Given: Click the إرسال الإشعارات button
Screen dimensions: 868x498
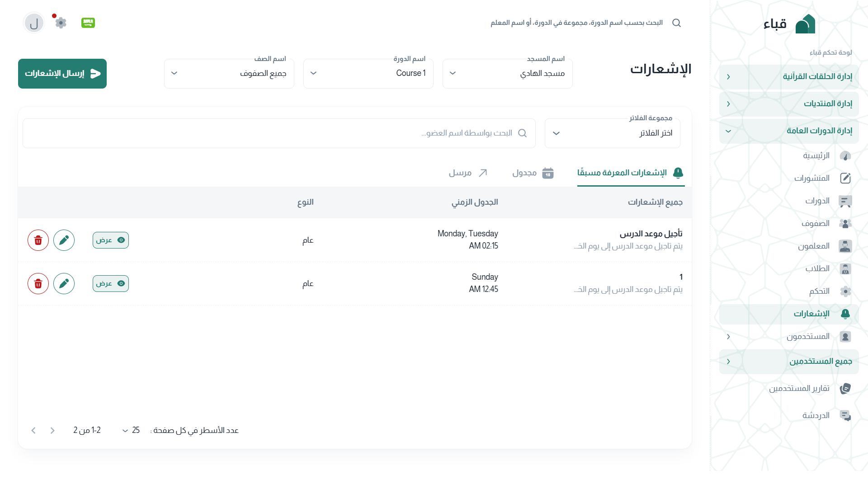Looking at the screenshot, I should click(62, 74).
